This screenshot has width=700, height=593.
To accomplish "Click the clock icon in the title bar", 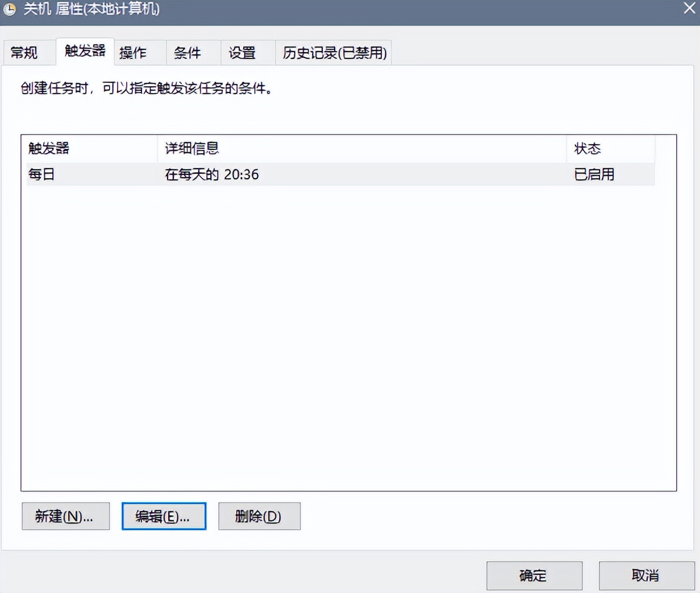I will (x=10, y=9).
